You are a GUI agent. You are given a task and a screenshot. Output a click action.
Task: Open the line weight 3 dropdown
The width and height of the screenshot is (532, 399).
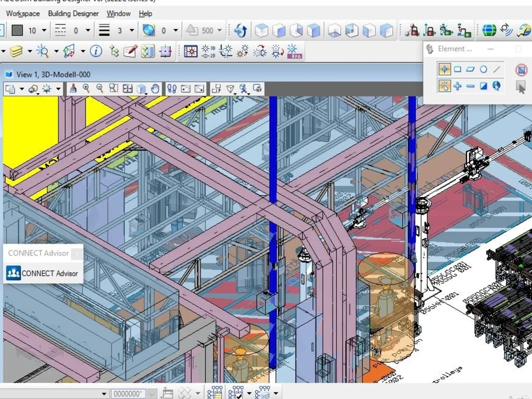[x=131, y=30]
